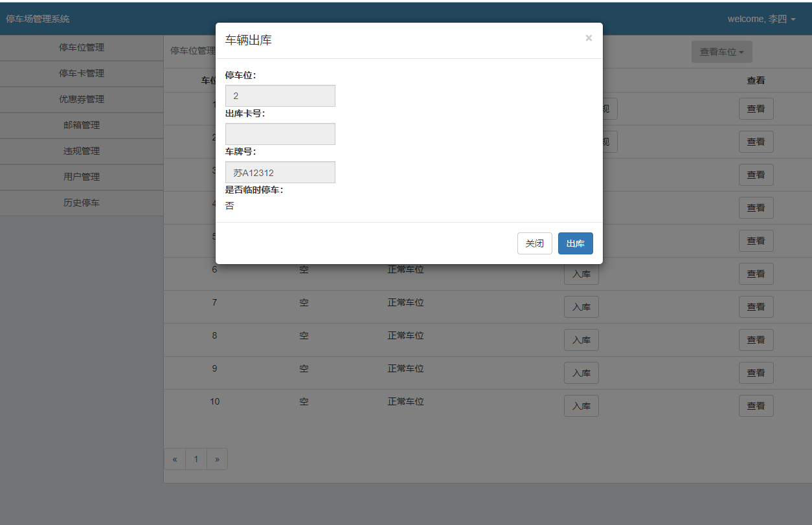Select 停车位管理 in the sidebar
812x525 pixels.
[x=82, y=47]
